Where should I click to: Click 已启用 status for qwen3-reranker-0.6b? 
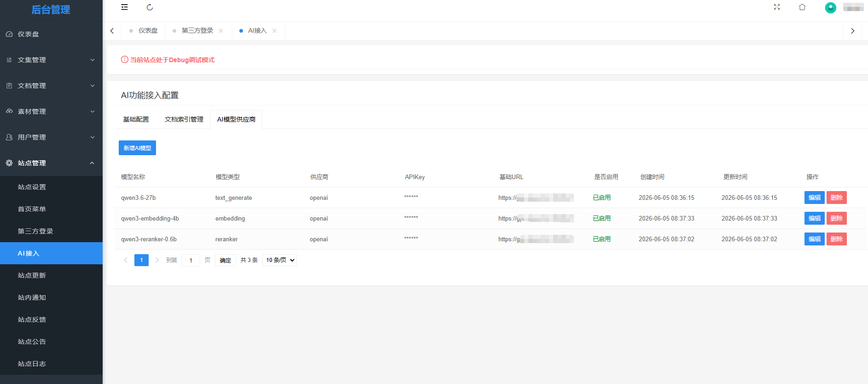click(x=602, y=239)
